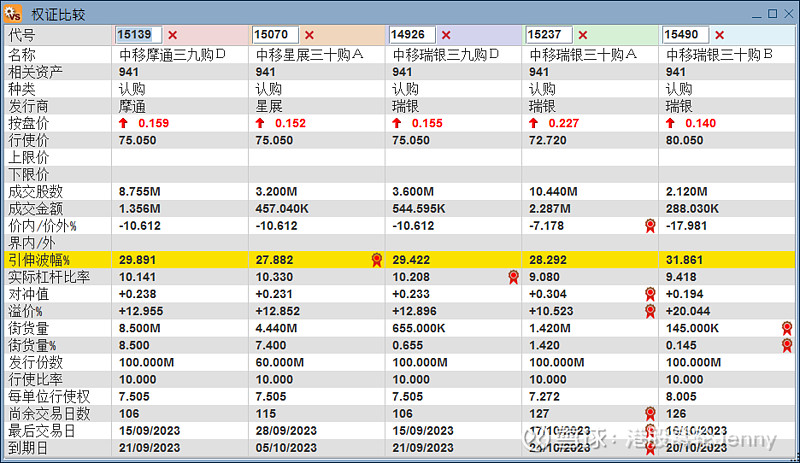This screenshot has height=463, width=800.
Task: Click warrant name 中移瑞银三十购B
Action: 719,55
